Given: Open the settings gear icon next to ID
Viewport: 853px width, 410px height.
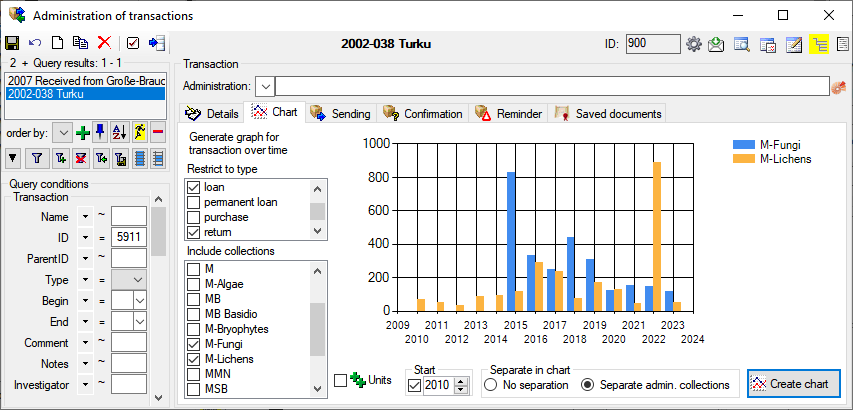Looking at the screenshot, I should [694, 44].
